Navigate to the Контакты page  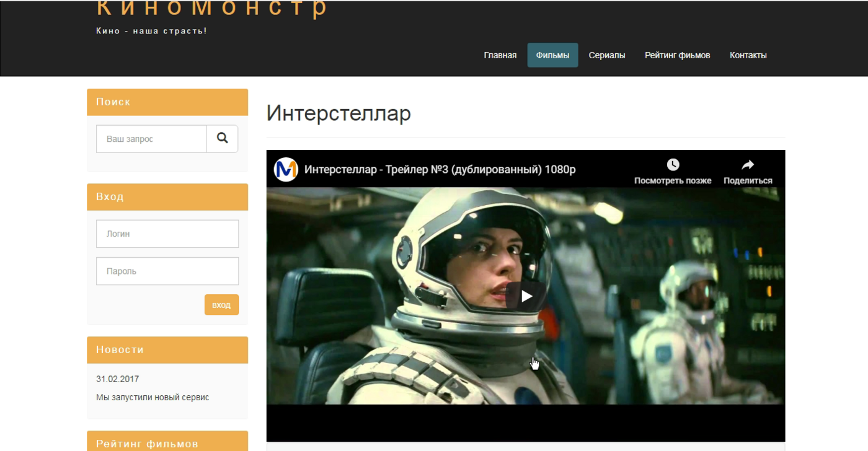[x=748, y=55]
